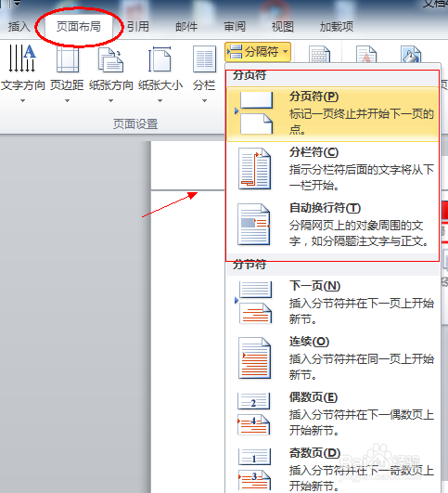Image resolution: width=448 pixels, height=493 pixels.
Task: Open the 页面布局 ribbon tab
Action: coord(79,27)
